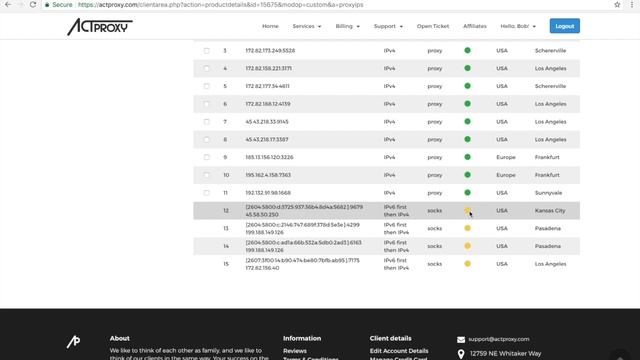640x360 pixels.
Task: Log out using the Logout button
Action: 564,26
